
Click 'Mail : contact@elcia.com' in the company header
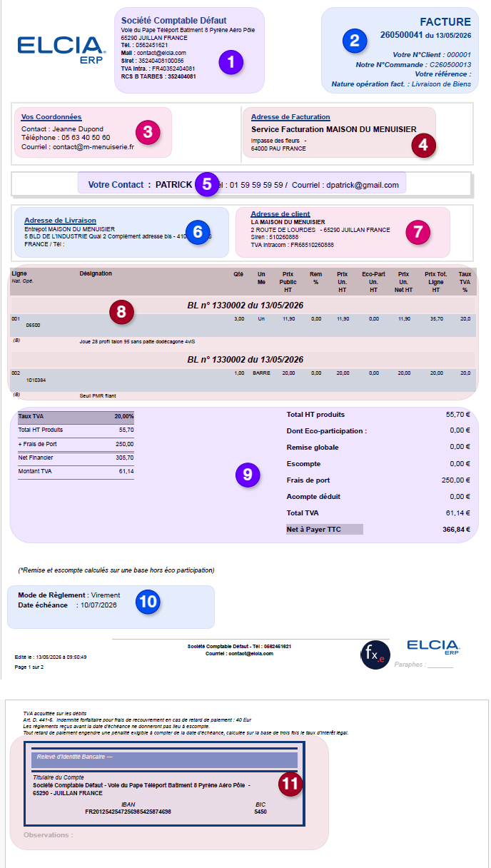[153, 53]
